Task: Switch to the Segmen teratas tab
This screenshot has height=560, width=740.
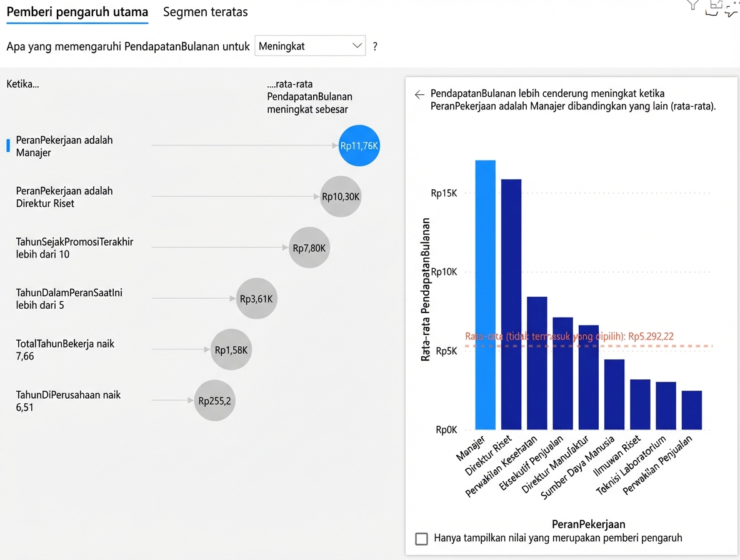Action: point(205,12)
